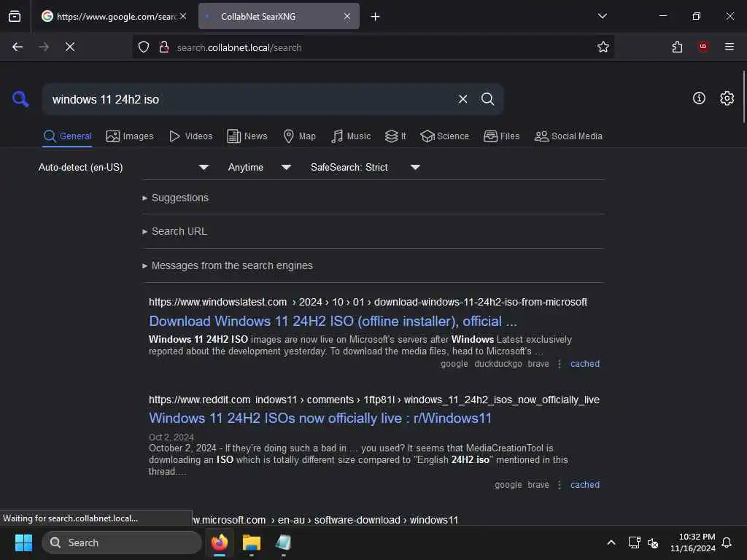747x560 pixels.
Task: Click in the search query field
Action: pyautogui.click(x=250, y=99)
